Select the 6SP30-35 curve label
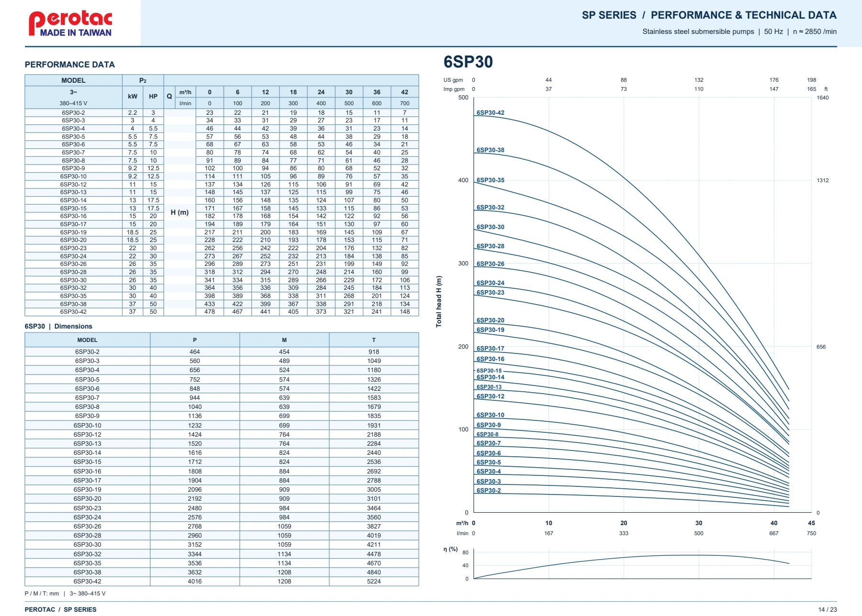 coord(490,180)
